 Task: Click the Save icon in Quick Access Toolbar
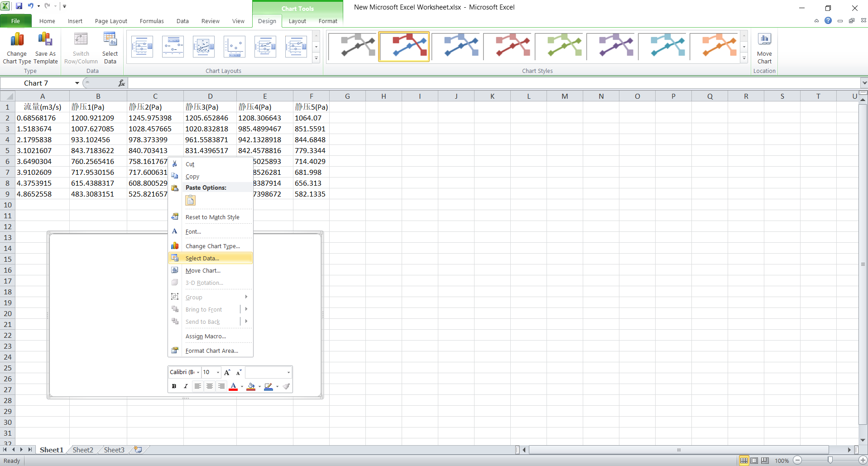click(x=19, y=6)
